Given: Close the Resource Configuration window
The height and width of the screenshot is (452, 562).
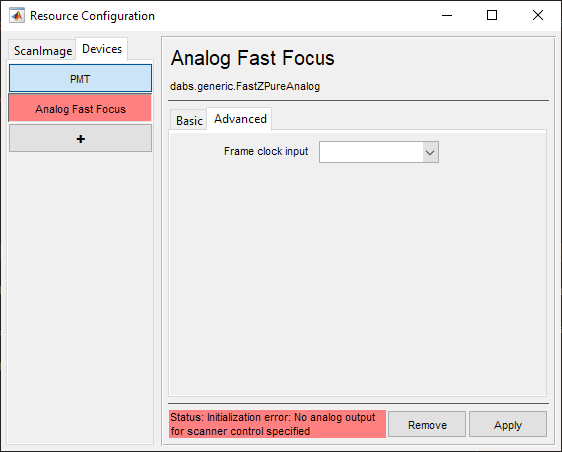Looking at the screenshot, I should point(538,15).
